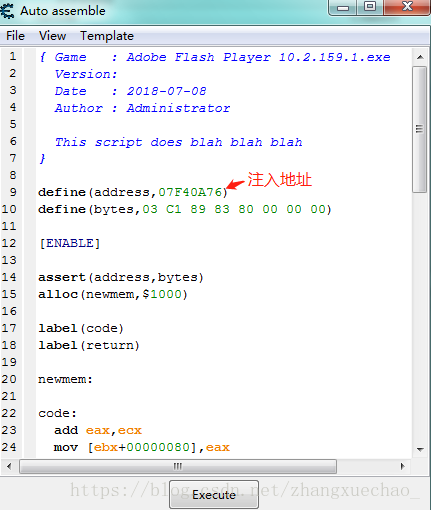Image resolution: width=431 pixels, height=510 pixels.
Task: Click the 'Date : 2018-07-08' comment line
Action: 130,91
